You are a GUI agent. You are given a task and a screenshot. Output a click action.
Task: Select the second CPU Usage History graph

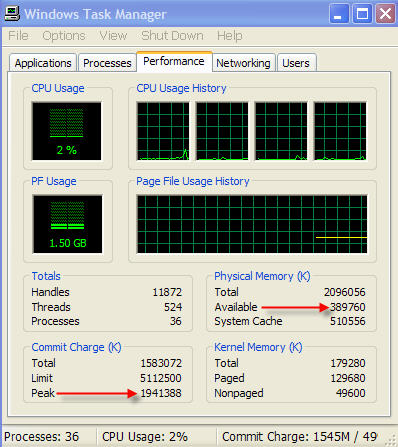click(222, 131)
